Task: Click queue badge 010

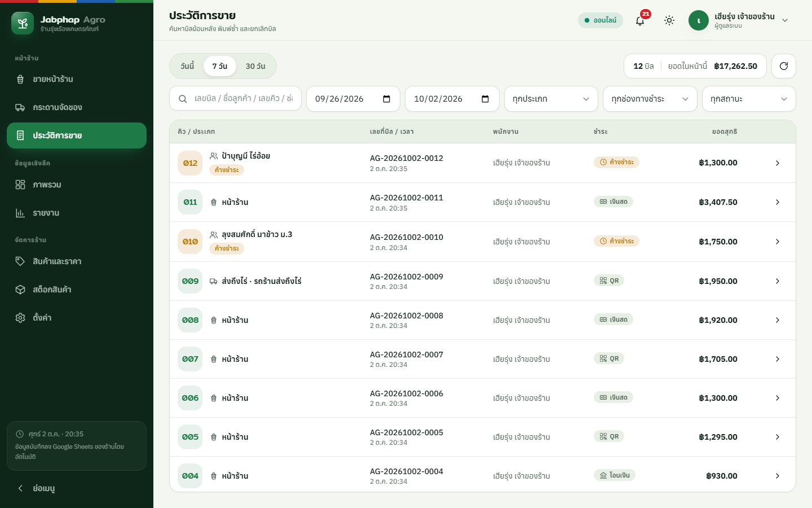Action: pyautogui.click(x=190, y=242)
